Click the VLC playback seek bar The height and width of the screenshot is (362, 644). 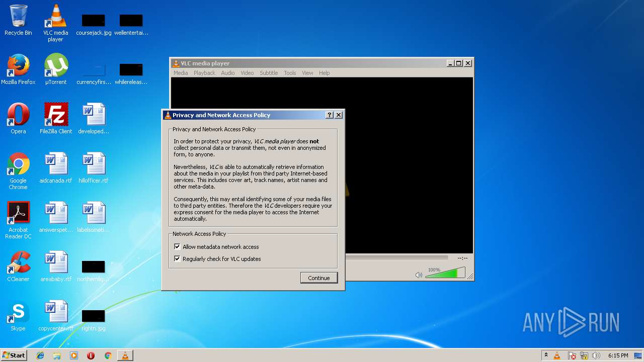click(396, 258)
